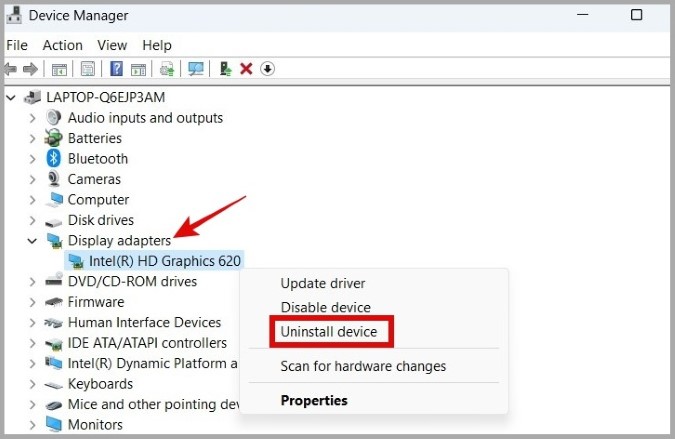Select the Monitors tree item
Screen dimensions: 675x439
95,424
